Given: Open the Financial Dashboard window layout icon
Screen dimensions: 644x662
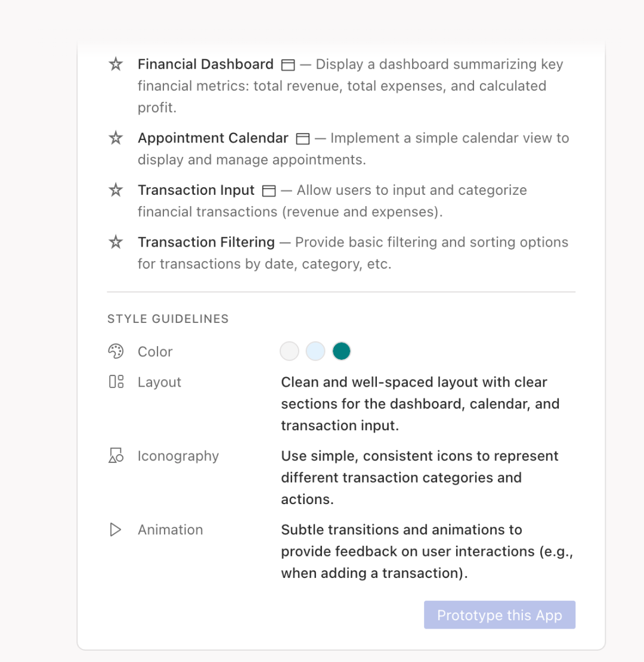Looking at the screenshot, I should tap(288, 64).
